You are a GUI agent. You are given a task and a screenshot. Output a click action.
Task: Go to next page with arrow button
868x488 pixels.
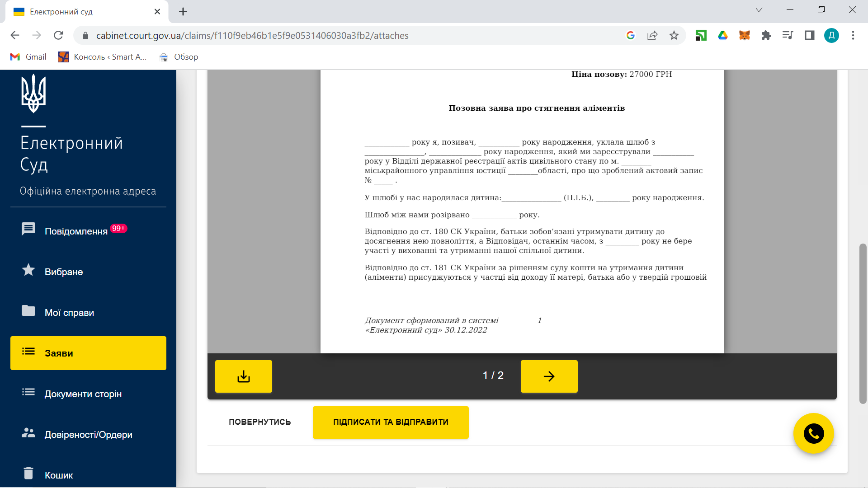point(549,376)
